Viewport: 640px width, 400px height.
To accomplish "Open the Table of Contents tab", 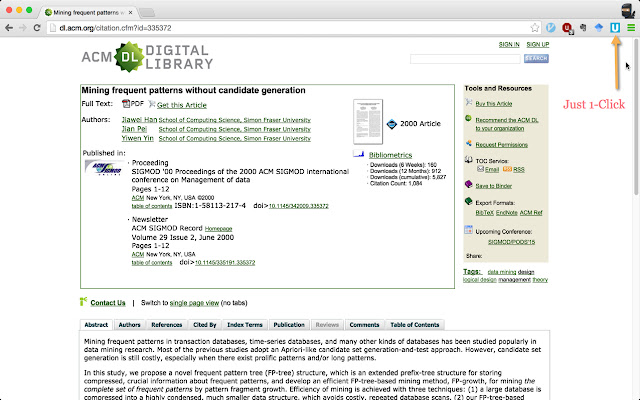I will 415,325.
